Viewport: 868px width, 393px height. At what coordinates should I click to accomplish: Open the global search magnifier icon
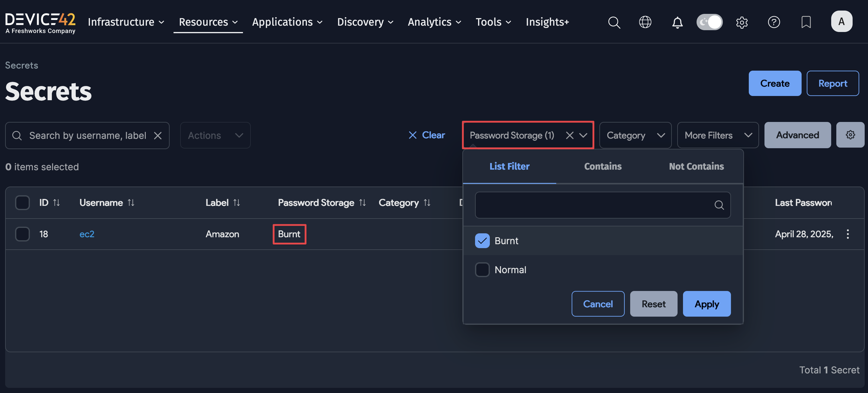[614, 22]
